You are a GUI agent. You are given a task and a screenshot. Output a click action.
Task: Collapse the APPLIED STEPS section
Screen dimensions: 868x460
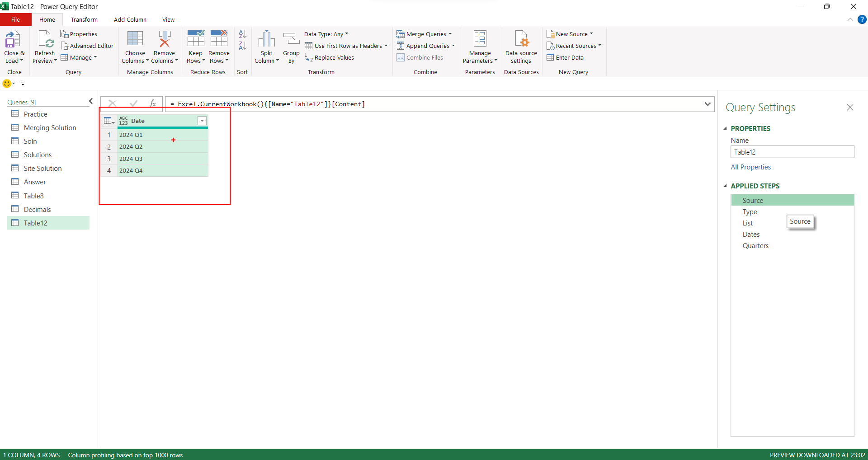(725, 186)
